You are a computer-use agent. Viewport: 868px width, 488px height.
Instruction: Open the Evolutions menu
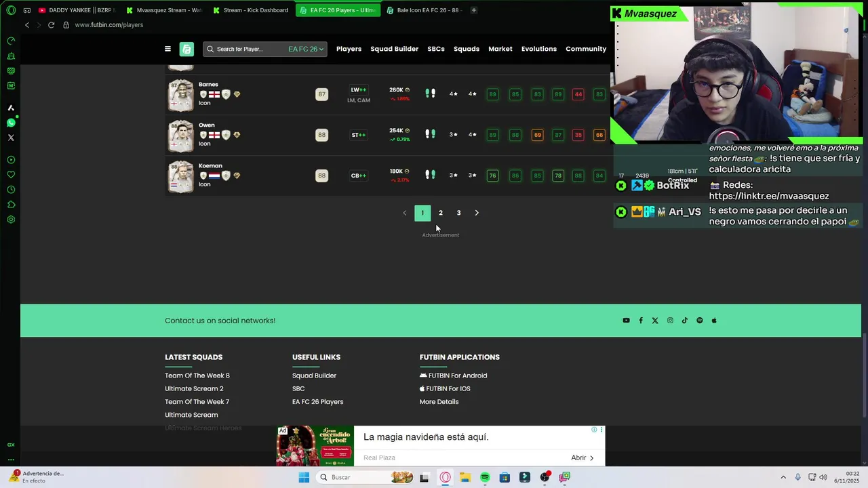539,49
